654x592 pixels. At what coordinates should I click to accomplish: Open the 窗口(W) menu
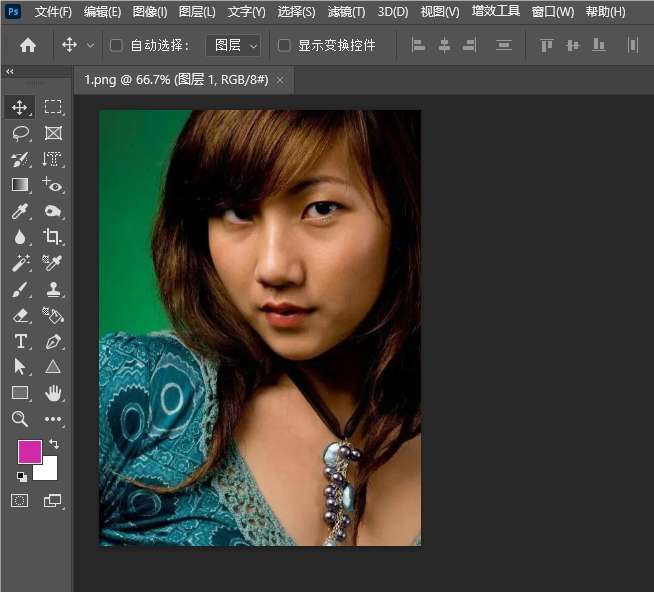coord(553,12)
